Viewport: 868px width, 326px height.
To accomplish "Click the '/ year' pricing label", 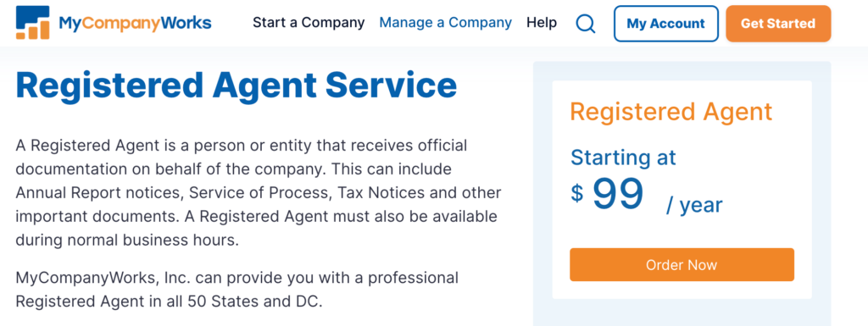I will click(694, 205).
